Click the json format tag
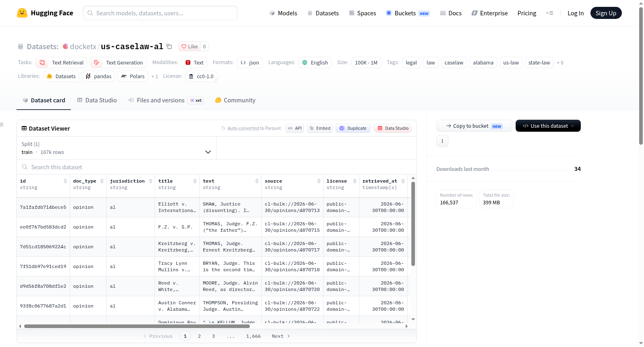 [x=250, y=62]
